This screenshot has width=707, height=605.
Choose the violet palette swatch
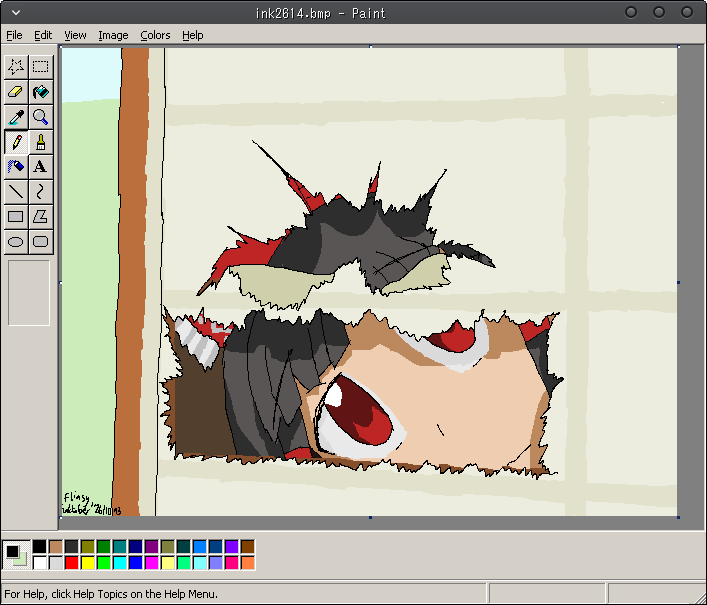click(232, 547)
